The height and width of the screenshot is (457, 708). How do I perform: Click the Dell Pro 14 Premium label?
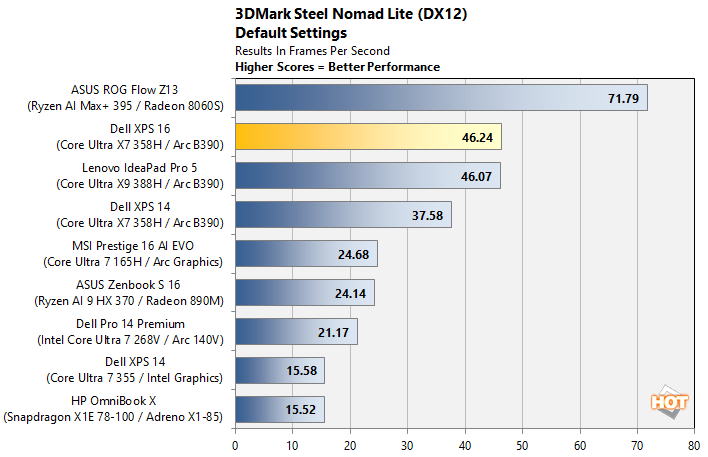[x=130, y=324]
